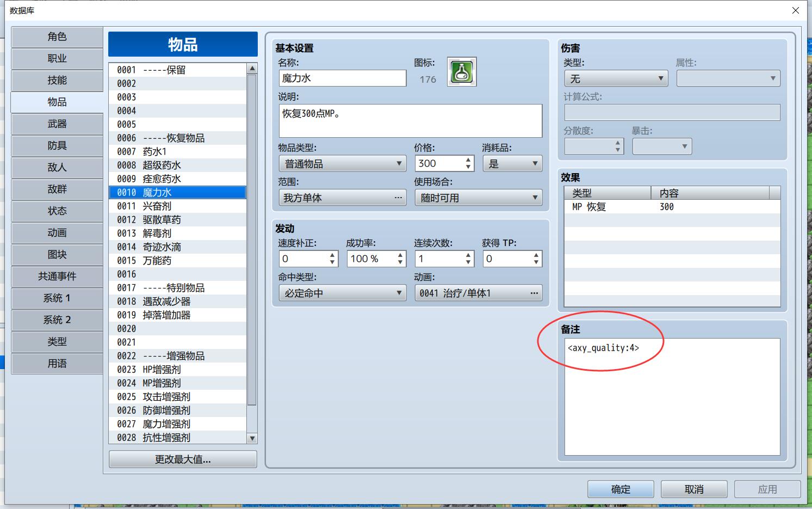Select item 0008 超级药水
The width and height of the screenshot is (812, 509).
(x=178, y=165)
